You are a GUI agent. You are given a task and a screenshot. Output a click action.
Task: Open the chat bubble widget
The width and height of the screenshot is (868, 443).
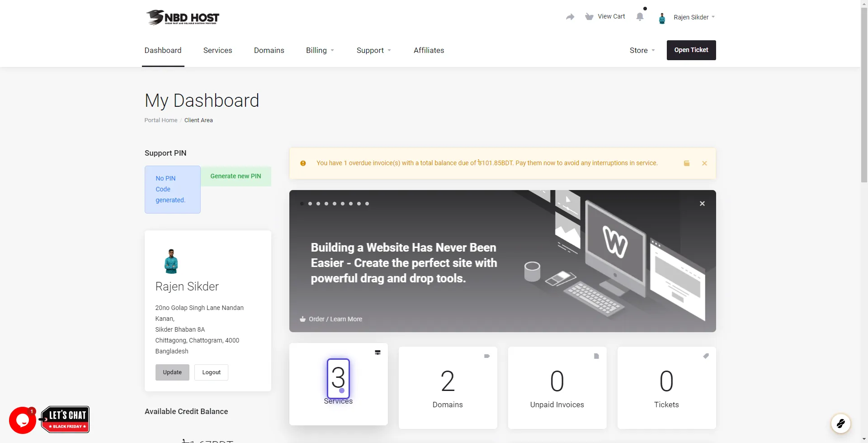pos(22,420)
